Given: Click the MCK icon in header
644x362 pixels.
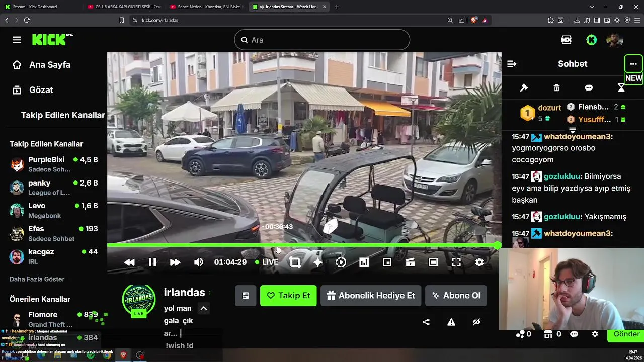Looking at the screenshot, I should [x=567, y=40].
